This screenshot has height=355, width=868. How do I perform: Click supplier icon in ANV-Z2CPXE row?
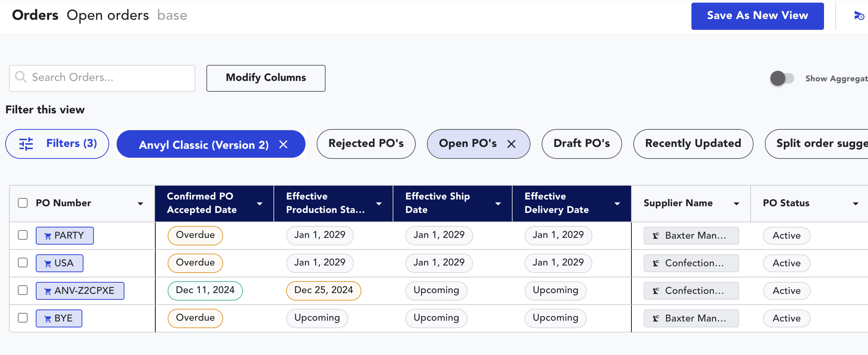click(x=656, y=291)
